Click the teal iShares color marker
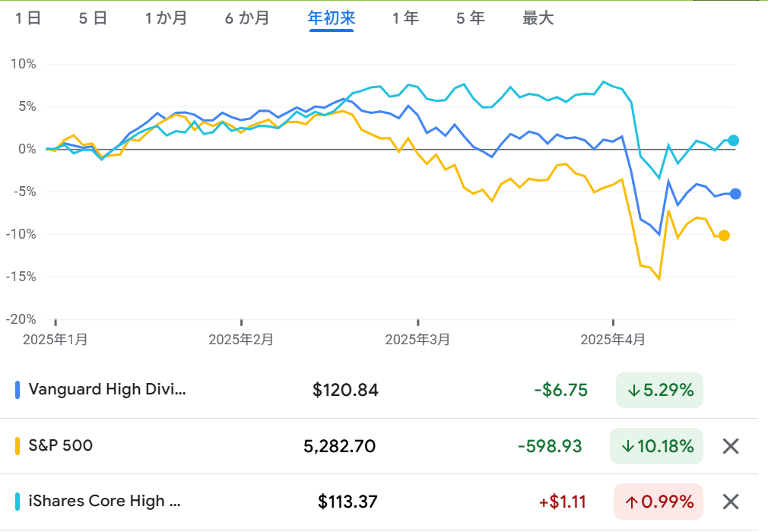This screenshot has width=768, height=532. pyautogui.click(x=17, y=502)
